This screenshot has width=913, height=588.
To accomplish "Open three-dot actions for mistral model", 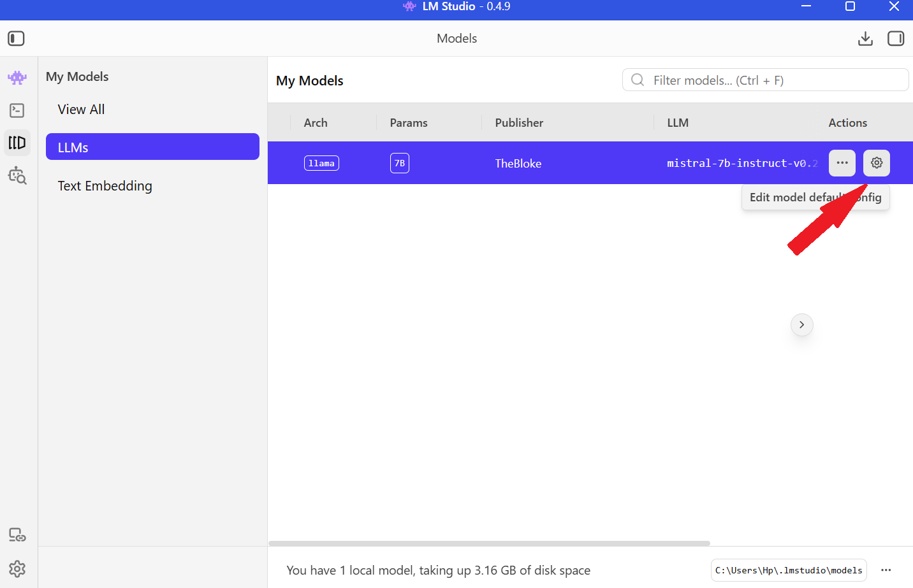I will 842,162.
